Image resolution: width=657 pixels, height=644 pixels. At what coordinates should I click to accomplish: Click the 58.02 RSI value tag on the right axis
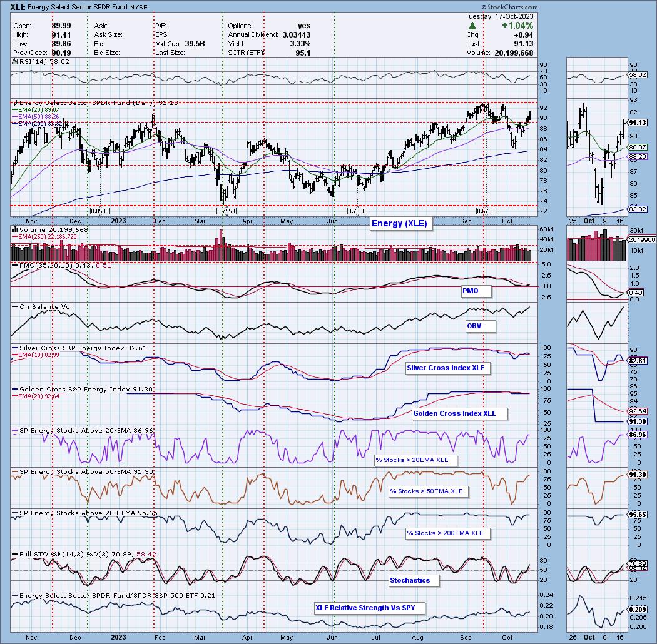click(638, 74)
